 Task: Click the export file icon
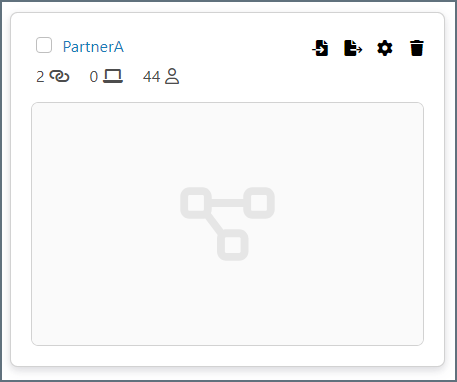tap(353, 48)
